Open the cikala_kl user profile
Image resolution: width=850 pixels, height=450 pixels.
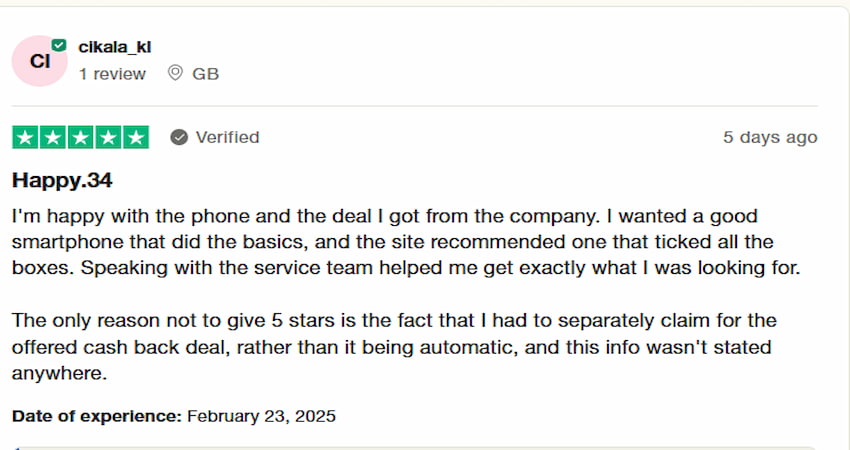(114, 47)
